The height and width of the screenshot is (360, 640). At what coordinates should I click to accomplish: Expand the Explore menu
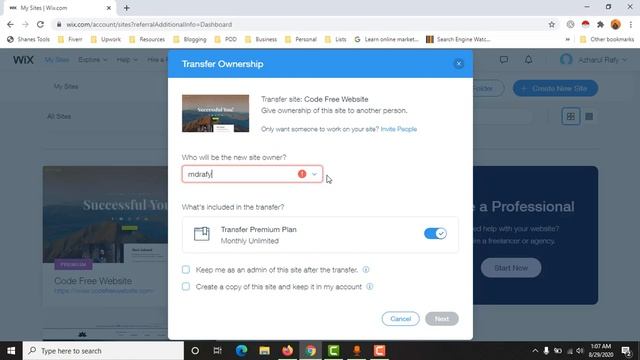pos(93,60)
